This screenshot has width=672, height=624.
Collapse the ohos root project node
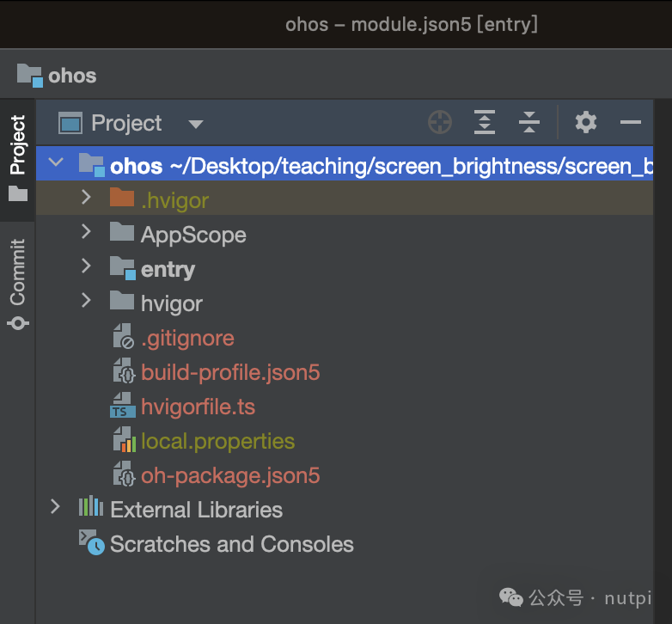pos(56,162)
